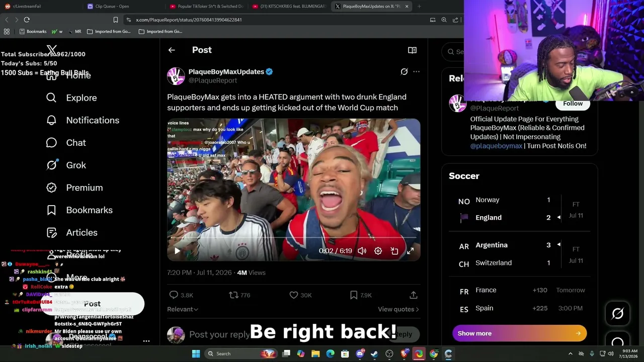Open the Premium verified badge icon
This screenshot has height=362, width=644.
point(51,188)
